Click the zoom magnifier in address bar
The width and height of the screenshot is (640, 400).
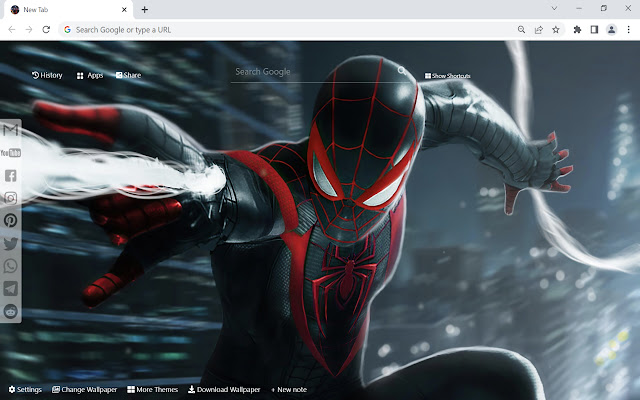[x=521, y=29]
